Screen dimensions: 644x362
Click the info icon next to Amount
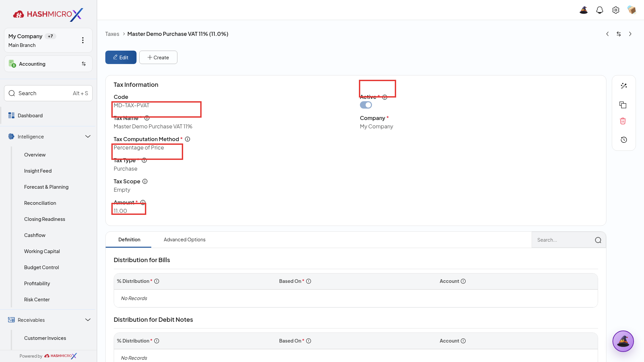pyautogui.click(x=143, y=202)
